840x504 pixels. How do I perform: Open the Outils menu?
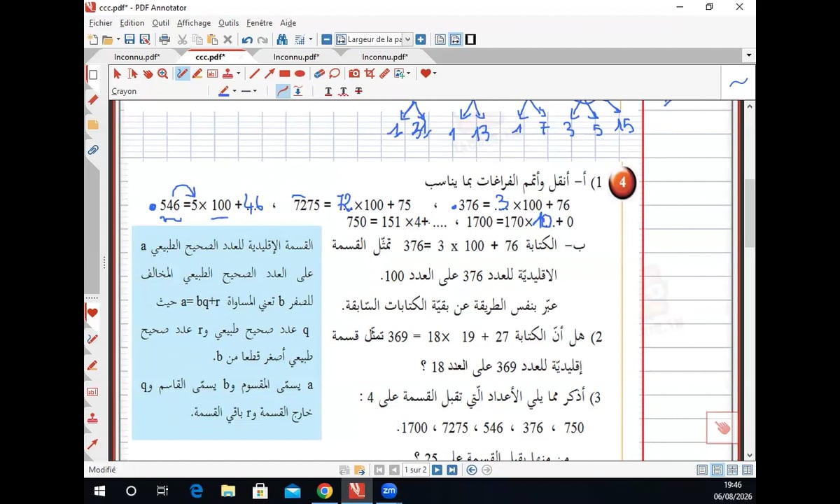click(x=229, y=23)
